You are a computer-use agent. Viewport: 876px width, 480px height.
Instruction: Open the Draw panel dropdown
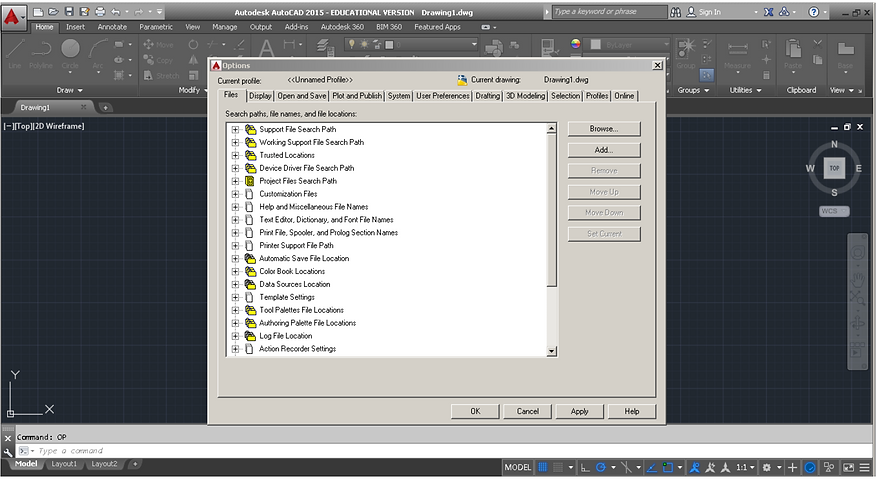pos(69,90)
